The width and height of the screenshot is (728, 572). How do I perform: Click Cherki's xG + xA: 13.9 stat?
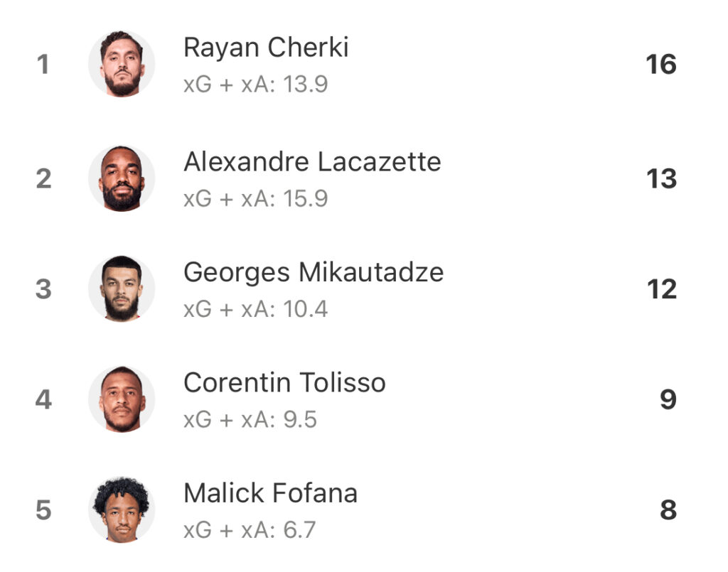[x=256, y=85]
